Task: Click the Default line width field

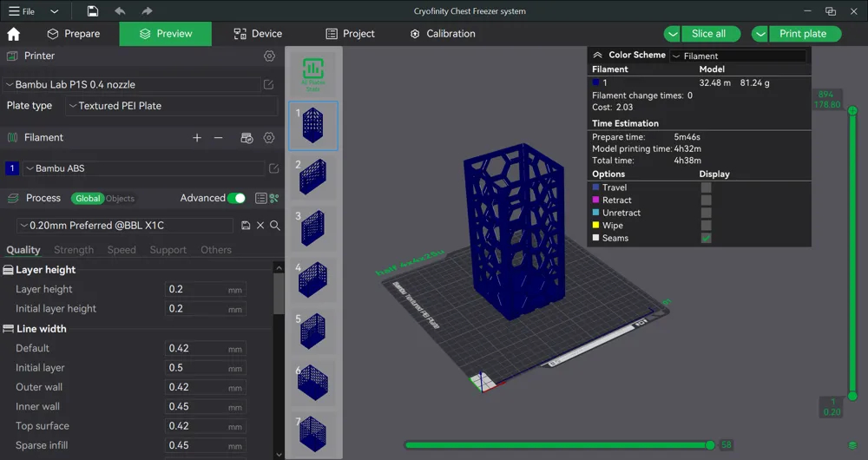Action: pyautogui.click(x=206, y=348)
